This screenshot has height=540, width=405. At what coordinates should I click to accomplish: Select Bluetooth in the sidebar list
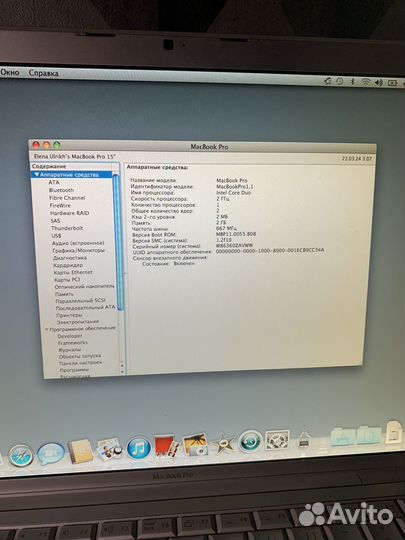61,190
